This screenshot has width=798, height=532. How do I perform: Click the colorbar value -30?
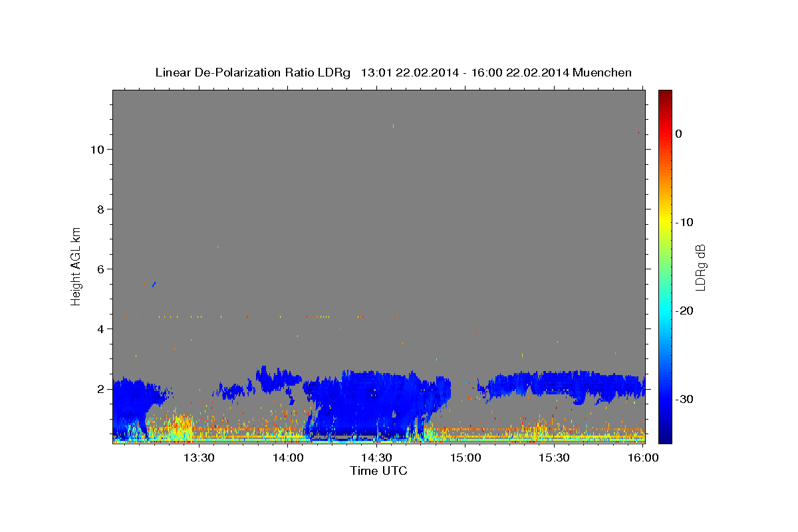(x=685, y=399)
